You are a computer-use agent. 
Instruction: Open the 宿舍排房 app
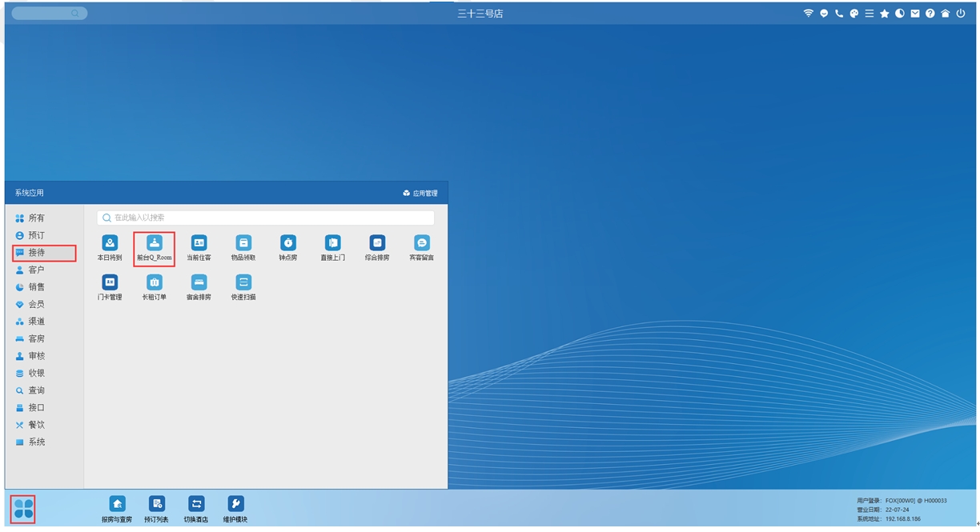(199, 286)
